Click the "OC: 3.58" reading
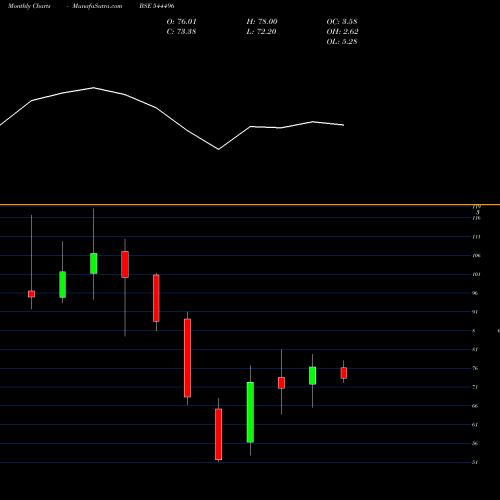500x500 pixels. (342, 22)
